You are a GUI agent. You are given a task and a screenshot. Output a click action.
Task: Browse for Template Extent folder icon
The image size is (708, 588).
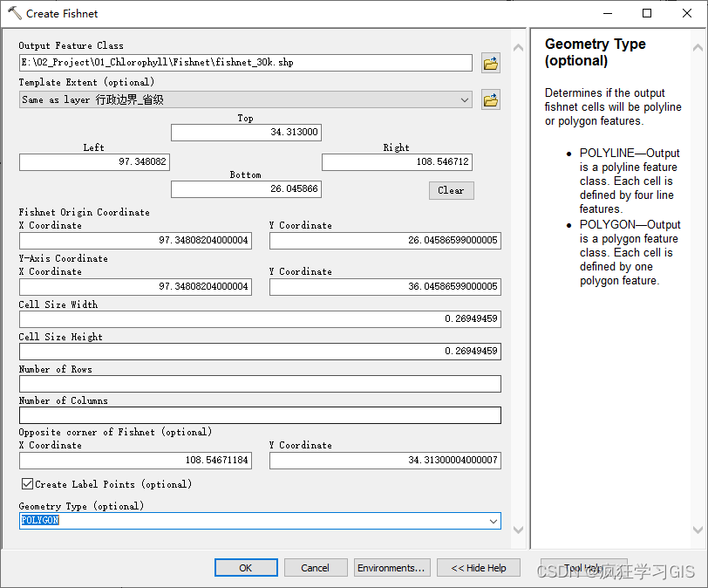[x=490, y=99]
